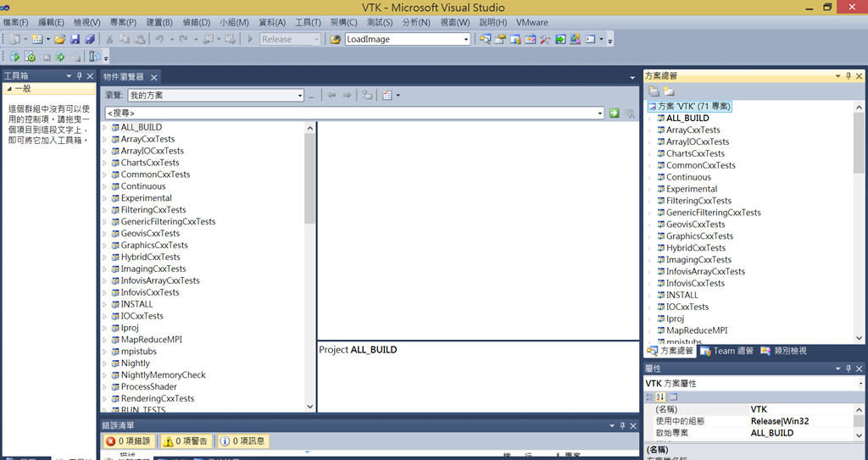The width and height of the screenshot is (868, 460).
Task: Expand ChartsCxxTests node in Object Browser
Action: click(104, 163)
